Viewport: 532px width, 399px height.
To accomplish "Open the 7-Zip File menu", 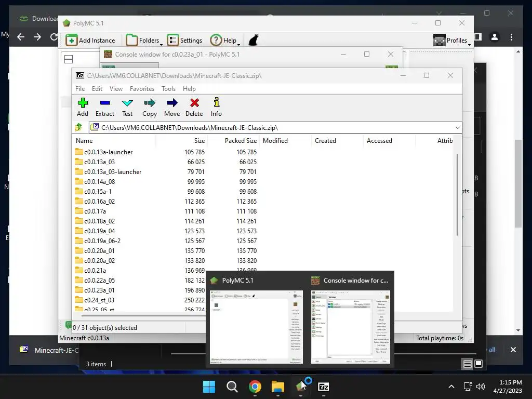I will click(x=80, y=88).
